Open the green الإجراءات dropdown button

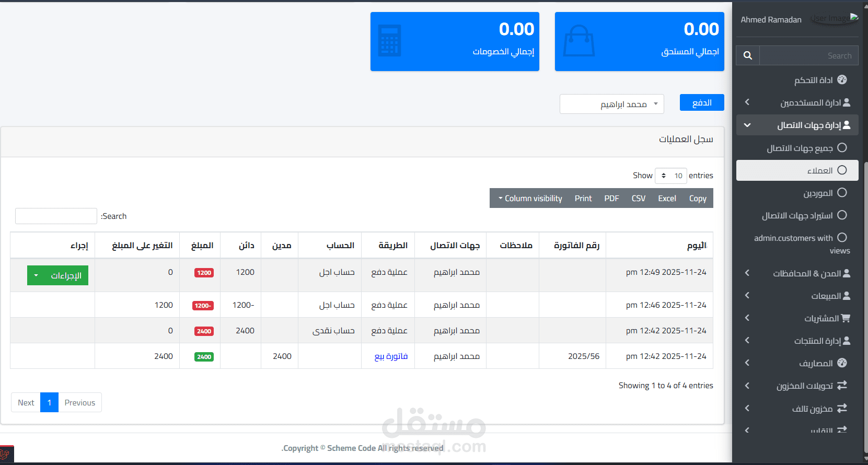[x=57, y=275]
